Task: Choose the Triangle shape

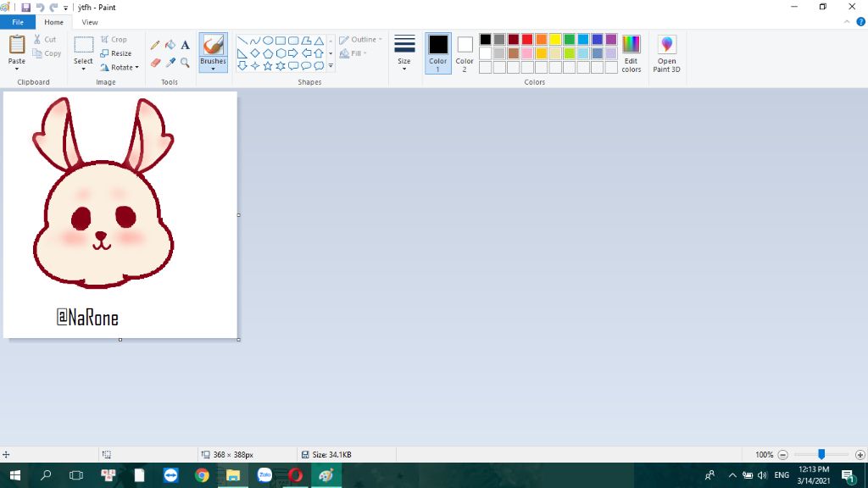Action: click(319, 41)
